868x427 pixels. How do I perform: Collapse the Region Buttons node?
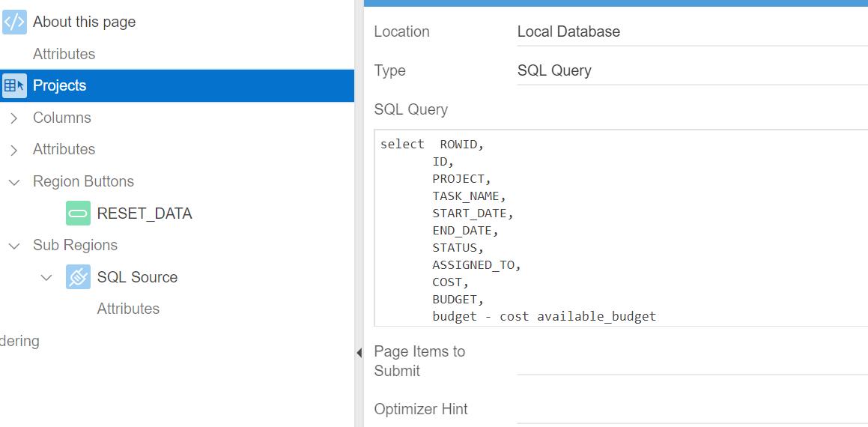tap(14, 181)
